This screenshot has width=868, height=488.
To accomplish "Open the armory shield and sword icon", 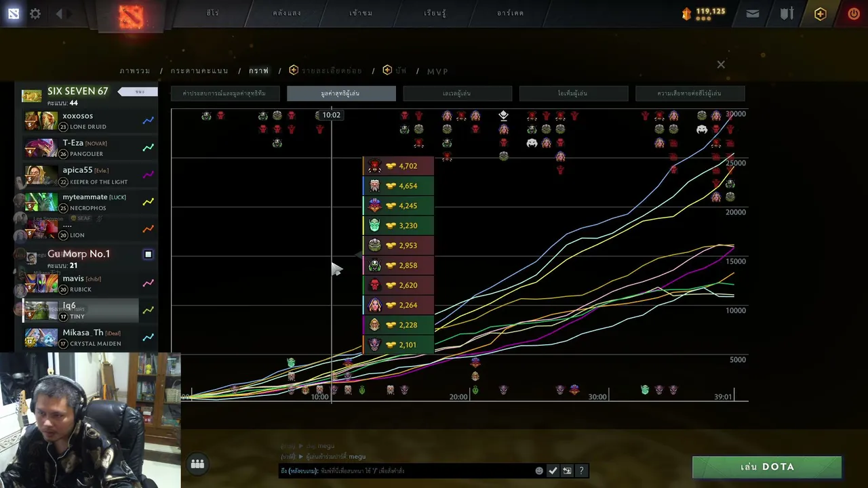I will (x=787, y=14).
